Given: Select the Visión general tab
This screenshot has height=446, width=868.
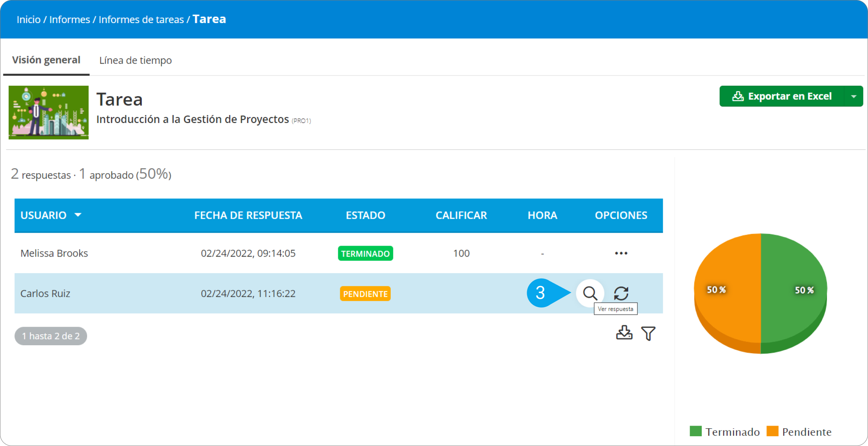Looking at the screenshot, I should click(46, 60).
